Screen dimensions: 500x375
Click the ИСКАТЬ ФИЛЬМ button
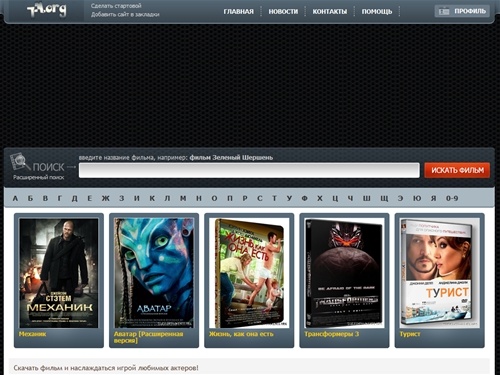[457, 170]
